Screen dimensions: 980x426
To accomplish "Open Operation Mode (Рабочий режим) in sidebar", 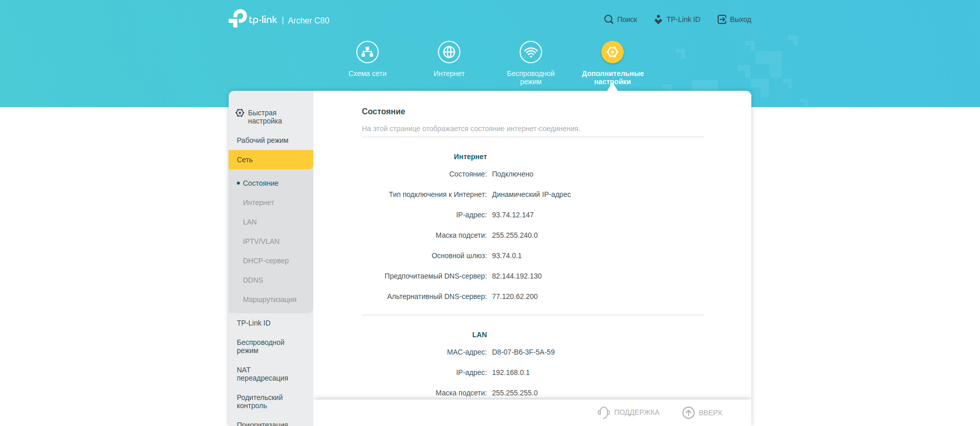I will tap(262, 140).
